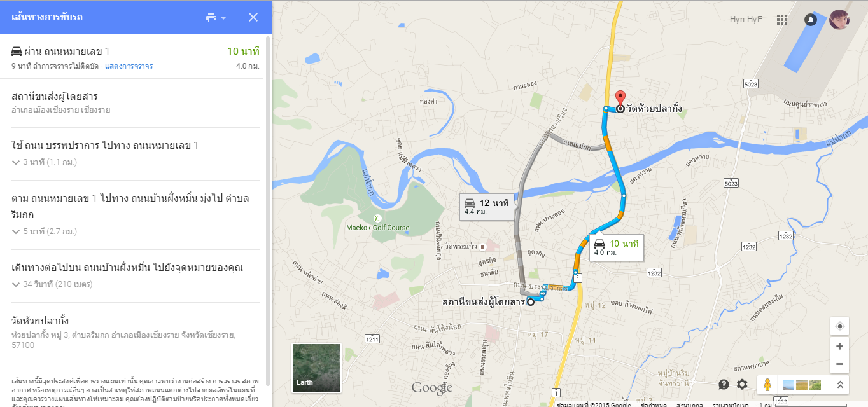
Task: Zoom in with the plus button
Action: pos(839,347)
